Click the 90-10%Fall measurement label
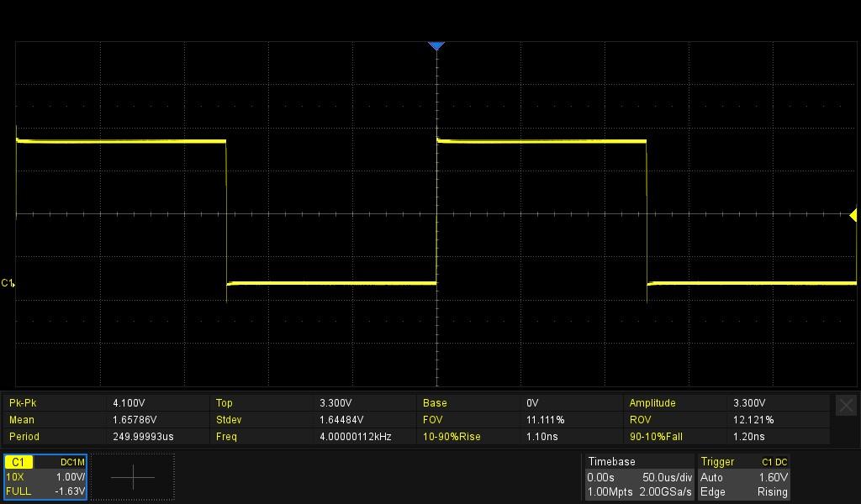 [656, 437]
